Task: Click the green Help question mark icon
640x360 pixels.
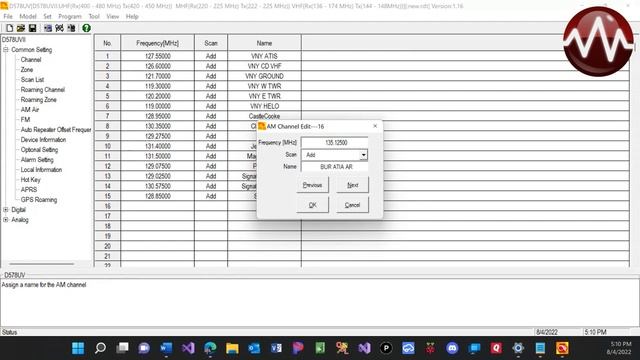Action: [x=86, y=28]
